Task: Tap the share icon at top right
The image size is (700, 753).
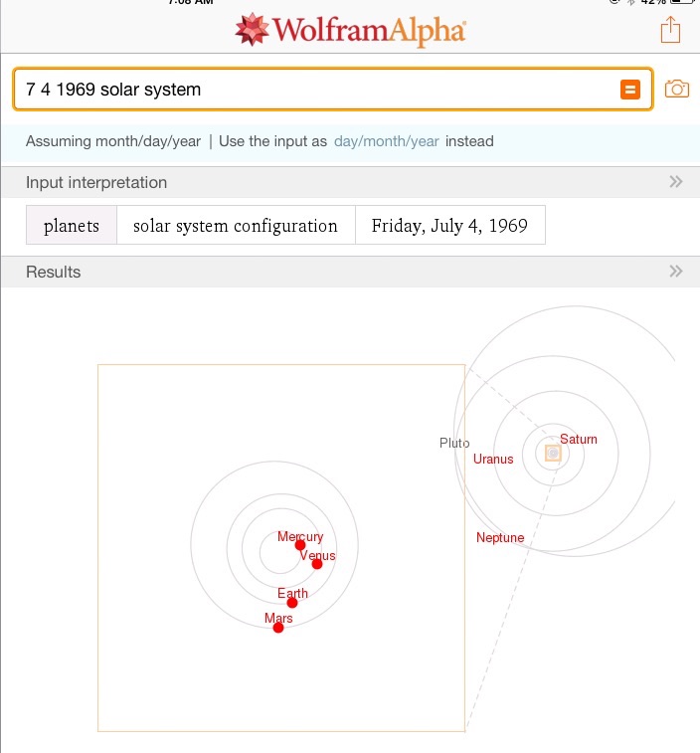Action: [670, 30]
